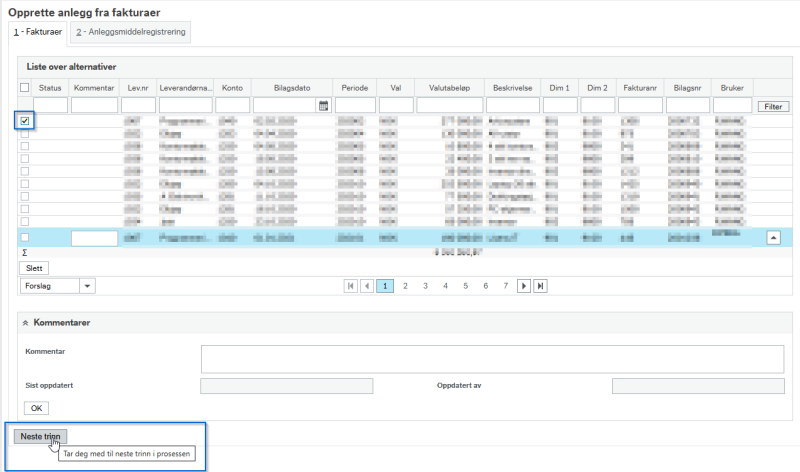Open the Forslag dropdown arrow
Viewport: 800px width, 472px height.
tap(87, 286)
